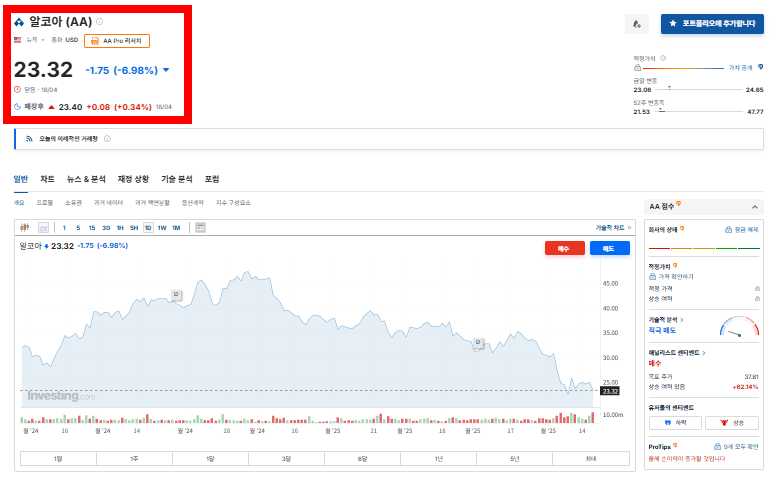777x479 pixels.
Task: Click the news overlay icon in chart toolbar
Action: tap(200, 227)
